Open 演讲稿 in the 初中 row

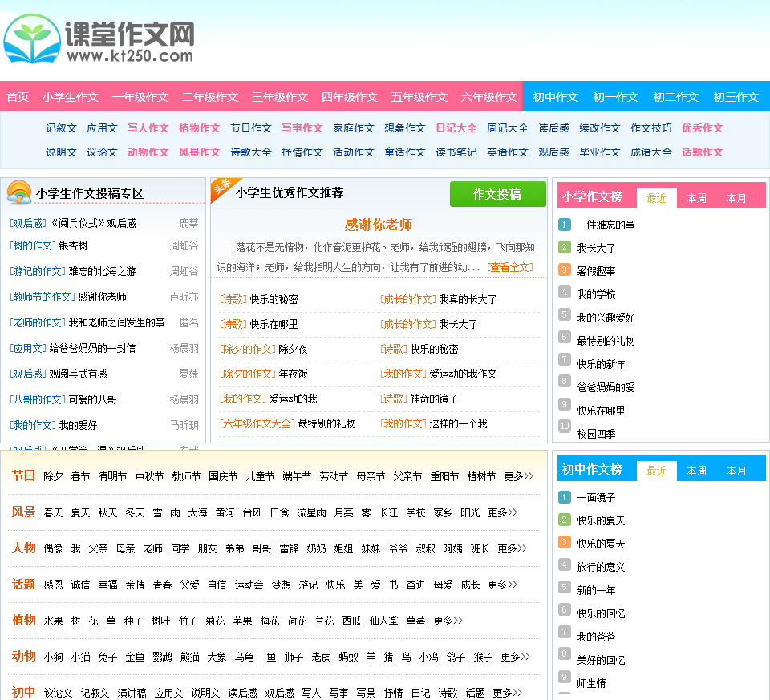point(132,693)
